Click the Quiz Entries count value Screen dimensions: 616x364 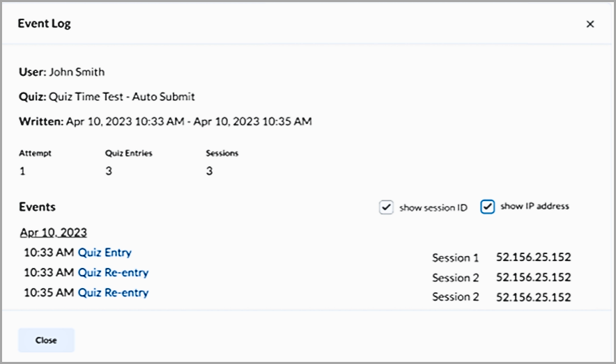click(108, 171)
